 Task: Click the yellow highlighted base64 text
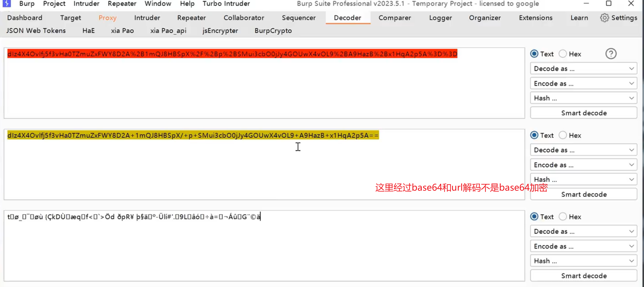coord(193,135)
